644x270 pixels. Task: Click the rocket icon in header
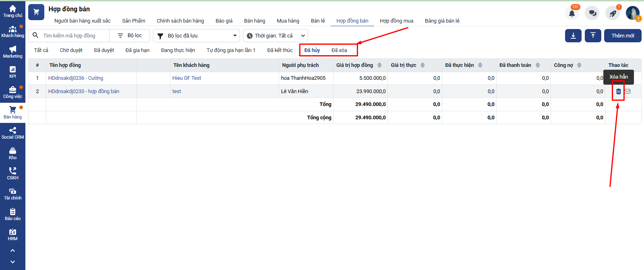coord(613,13)
